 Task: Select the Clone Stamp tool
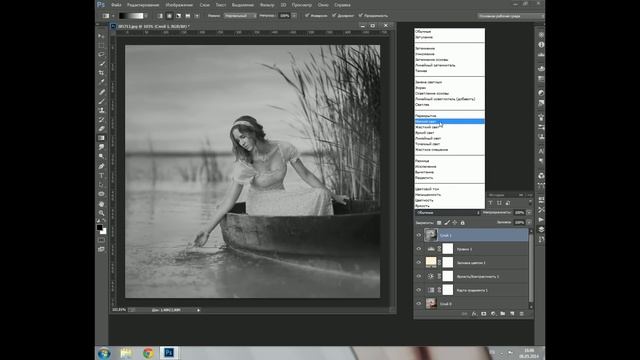click(101, 110)
